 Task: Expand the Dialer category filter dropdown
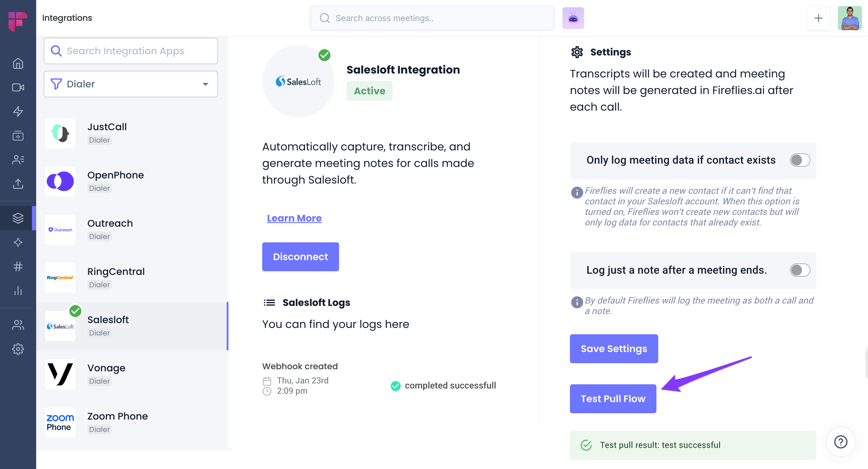[x=131, y=84]
